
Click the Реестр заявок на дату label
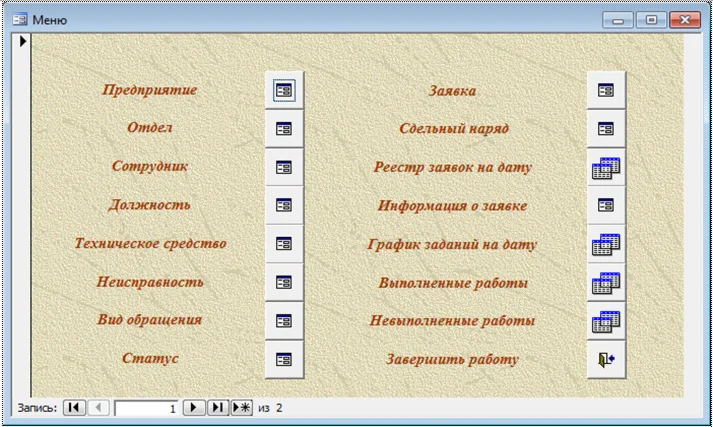click(452, 167)
